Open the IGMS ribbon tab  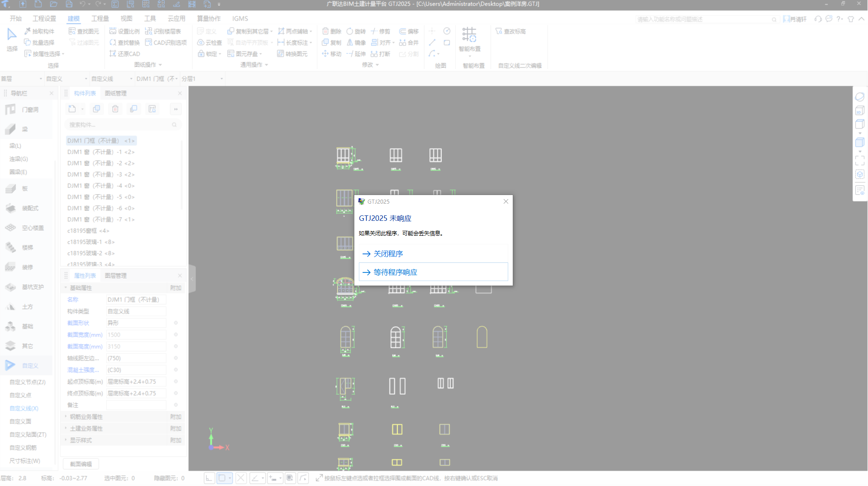pyautogui.click(x=240, y=19)
